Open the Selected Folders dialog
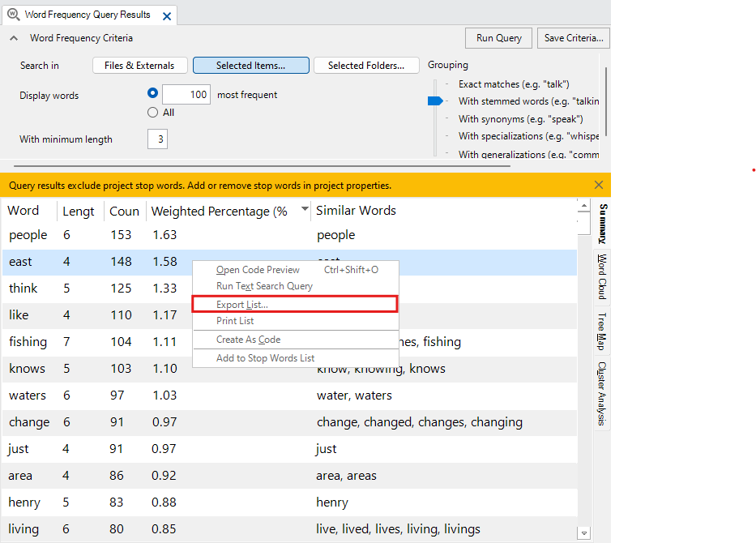756x543 pixels. pos(366,66)
